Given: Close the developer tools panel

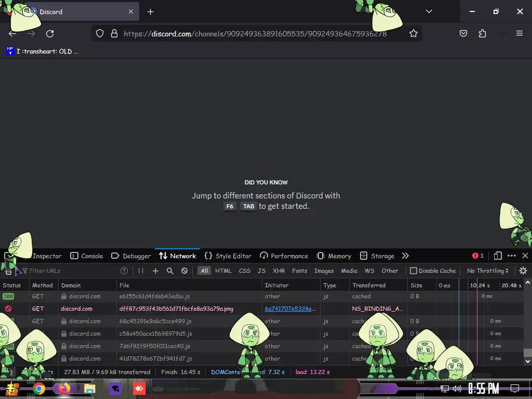Looking at the screenshot, I should [x=525, y=256].
